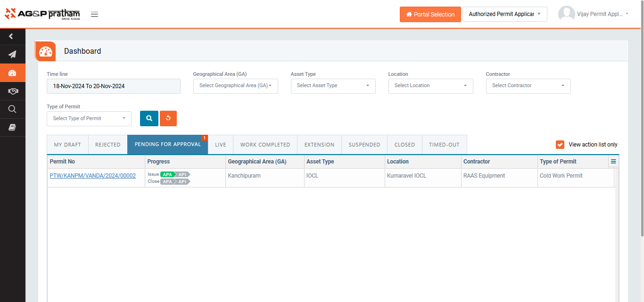Switch to the Work Completed tab

tap(265, 145)
